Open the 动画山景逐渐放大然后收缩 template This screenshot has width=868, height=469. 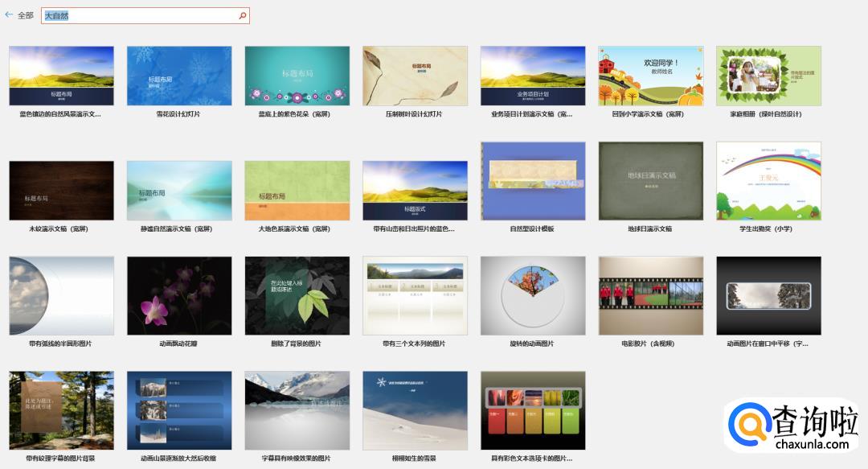click(x=179, y=410)
